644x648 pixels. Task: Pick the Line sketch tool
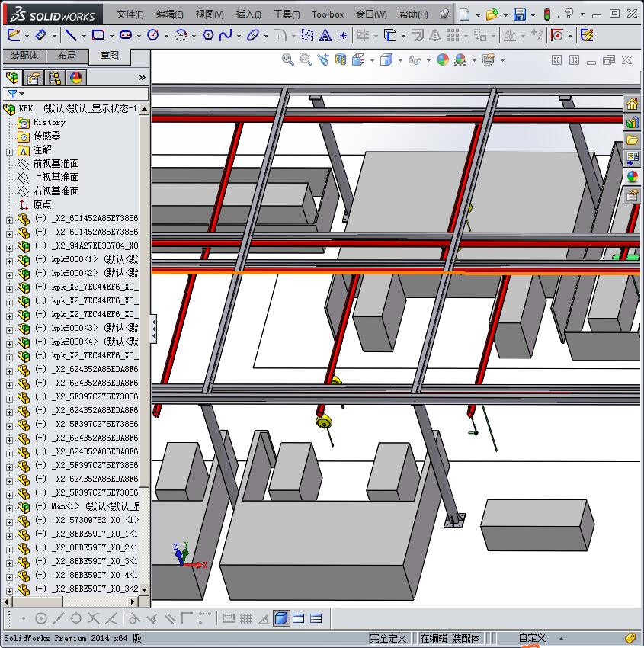[71, 36]
